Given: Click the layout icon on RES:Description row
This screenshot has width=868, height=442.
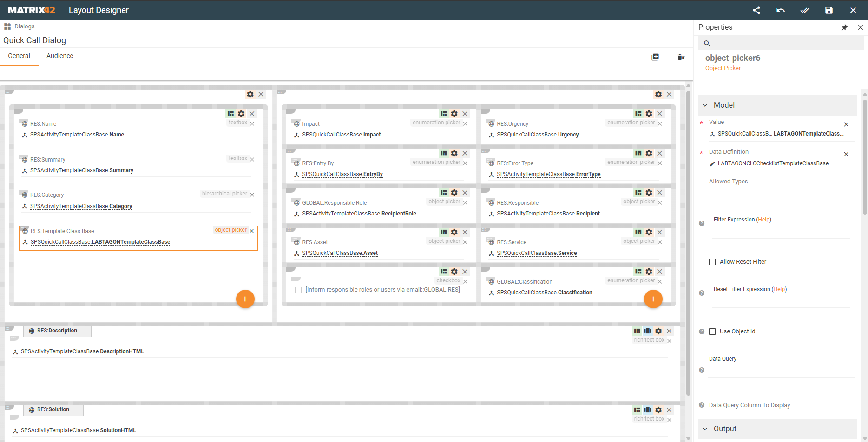Looking at the screenshot, I should coord(637,331).
